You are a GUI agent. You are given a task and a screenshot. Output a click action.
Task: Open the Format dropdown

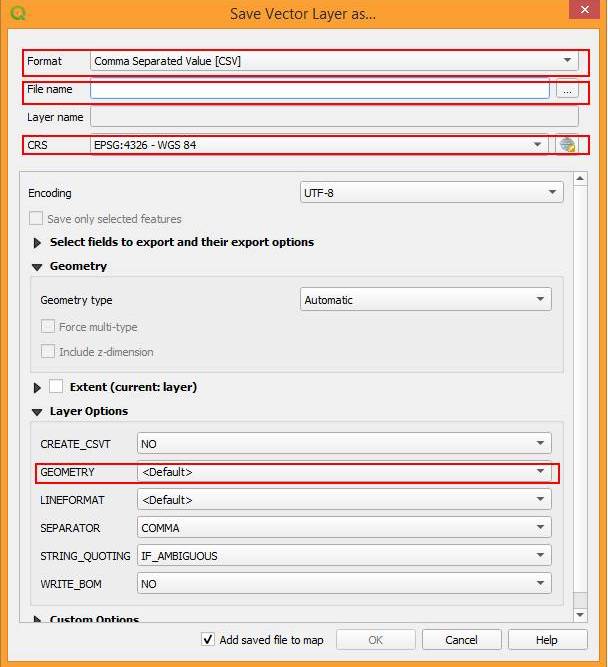pyautogui.click(x=334, y=61)
